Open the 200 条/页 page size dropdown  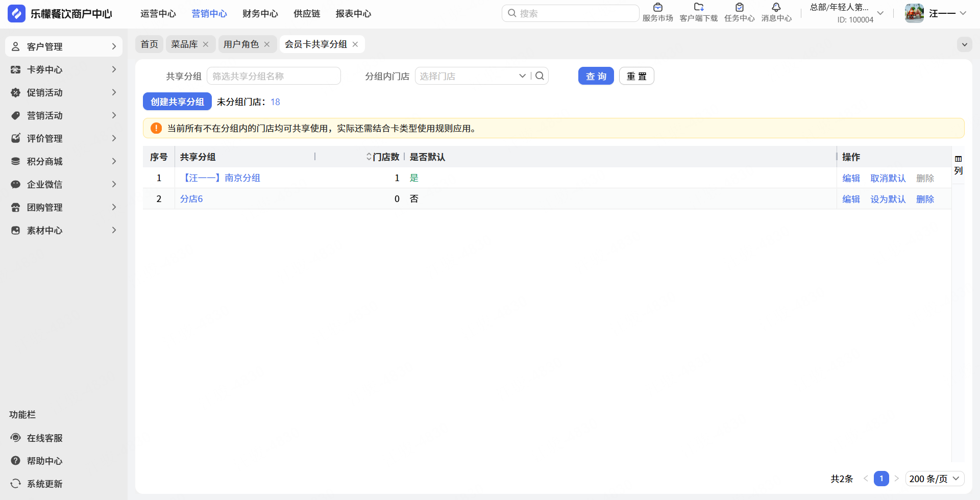point(935,479)
